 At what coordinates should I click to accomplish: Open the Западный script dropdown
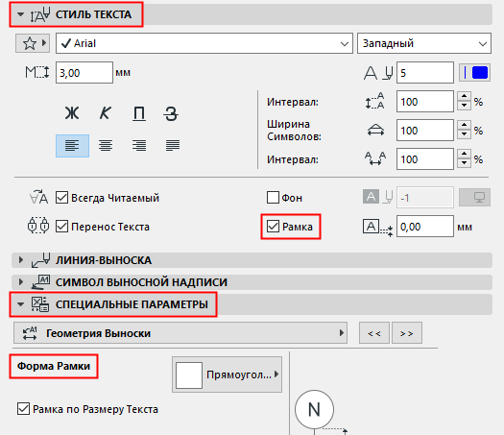point(424,43)
